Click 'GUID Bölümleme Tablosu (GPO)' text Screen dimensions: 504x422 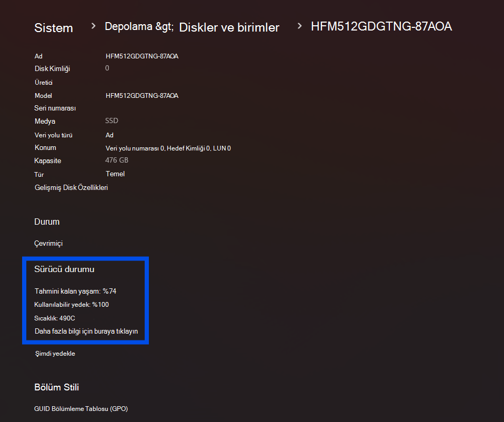pyautogui.click(x=81, y=409)
